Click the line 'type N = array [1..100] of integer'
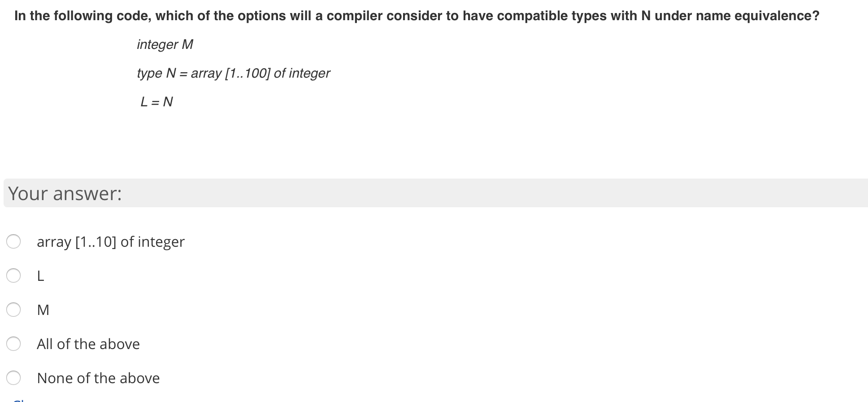This screenshot has height=402, width=868. pos(233,73)
